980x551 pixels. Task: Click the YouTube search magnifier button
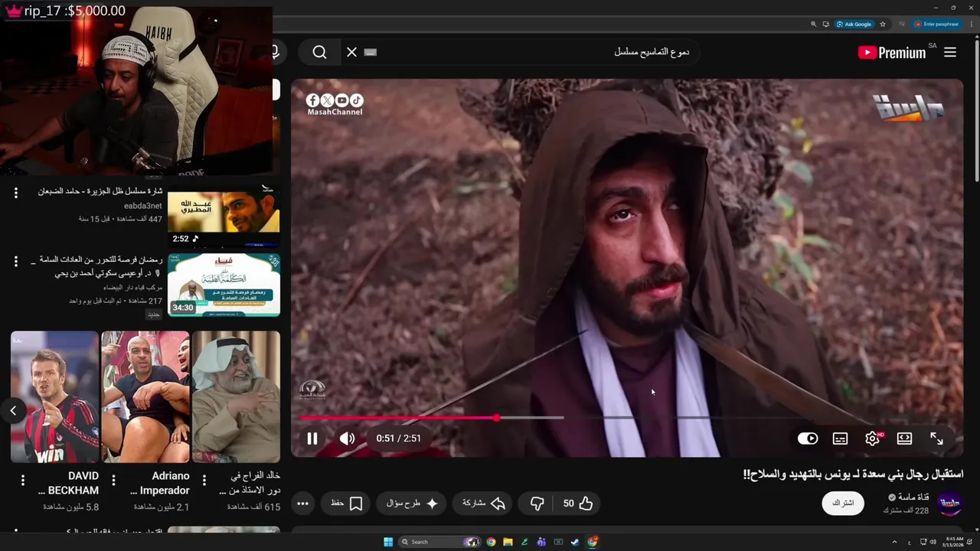coord(319,52)
